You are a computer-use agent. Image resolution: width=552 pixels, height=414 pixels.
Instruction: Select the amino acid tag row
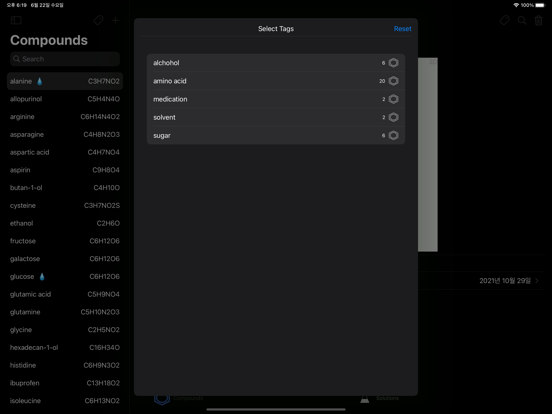click(x=276, y=81)
